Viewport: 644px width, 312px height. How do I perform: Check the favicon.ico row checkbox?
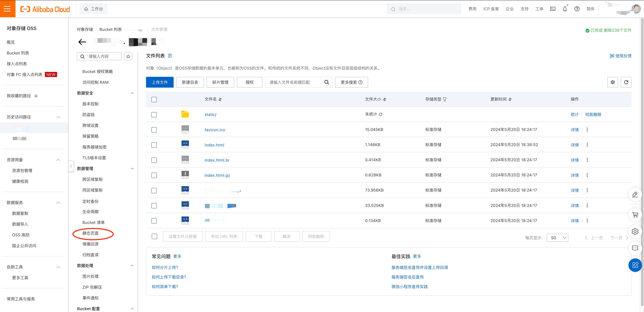(x=154, y=130)
